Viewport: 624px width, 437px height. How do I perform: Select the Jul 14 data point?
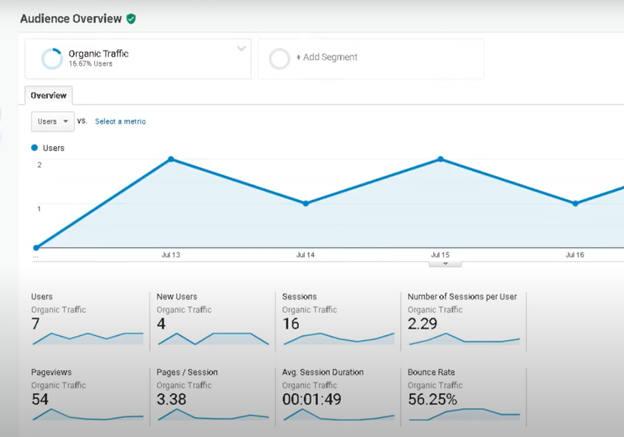pyautogui.click(x=306, y=203)
